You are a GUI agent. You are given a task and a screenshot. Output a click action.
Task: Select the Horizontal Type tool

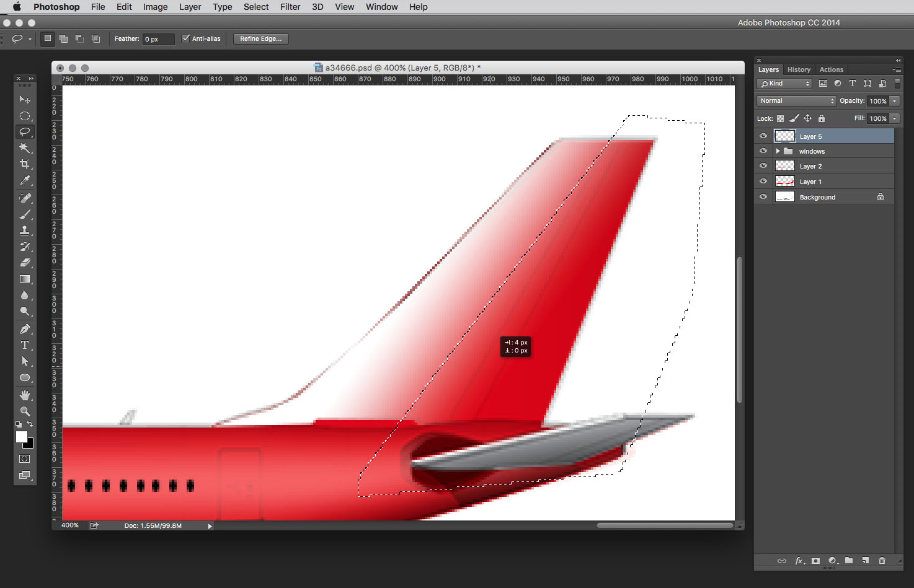tap(25, 345)
